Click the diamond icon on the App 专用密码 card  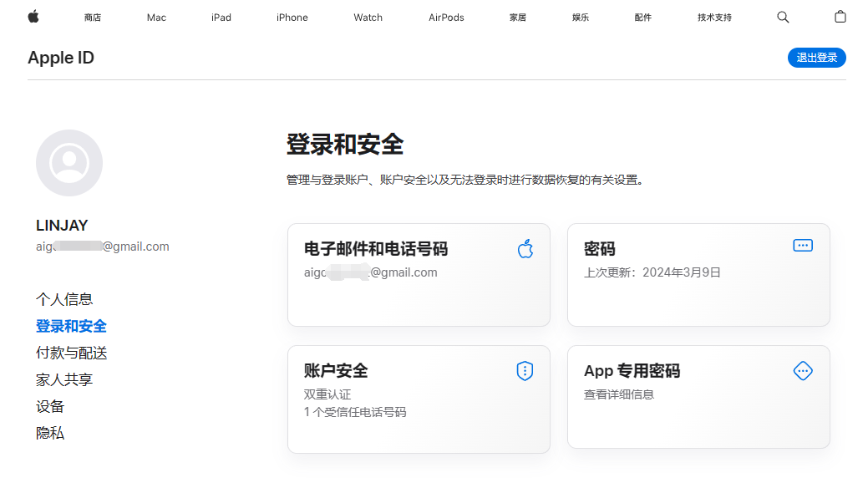pos(803,370)
